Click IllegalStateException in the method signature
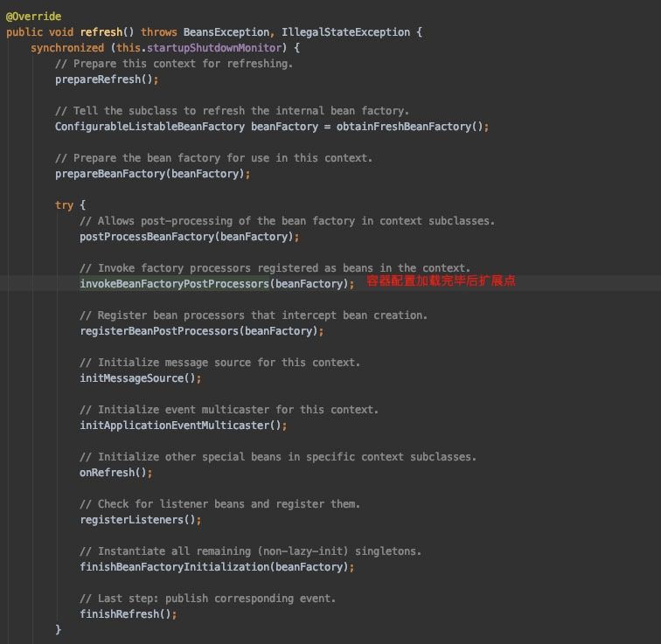661x644 pixels. tap(345, 32)
